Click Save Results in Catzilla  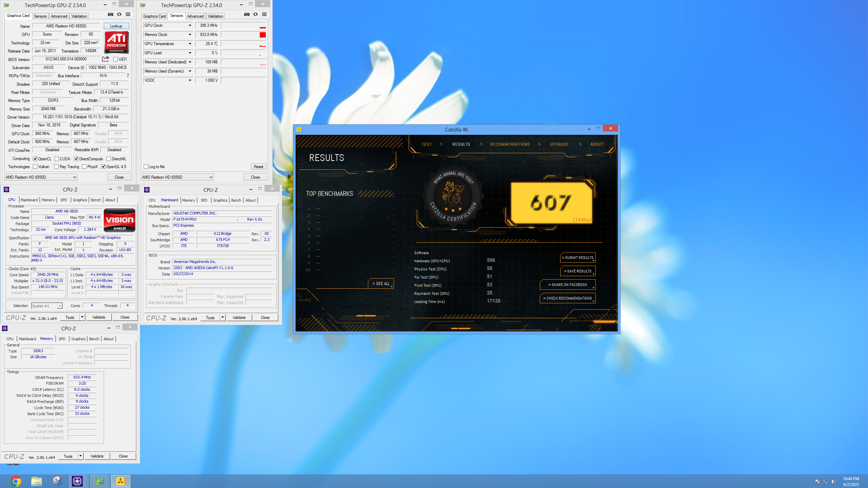[578, 271]
